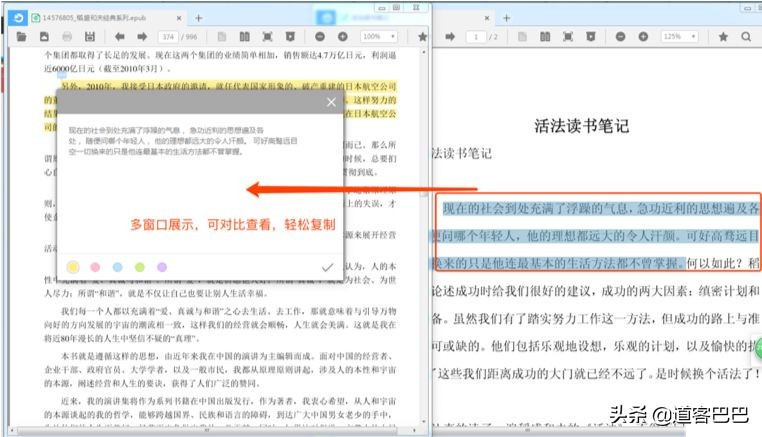Click the save-as disk icon, left window
The width and height of the screenshot is (762, 437).
(44, 36)
